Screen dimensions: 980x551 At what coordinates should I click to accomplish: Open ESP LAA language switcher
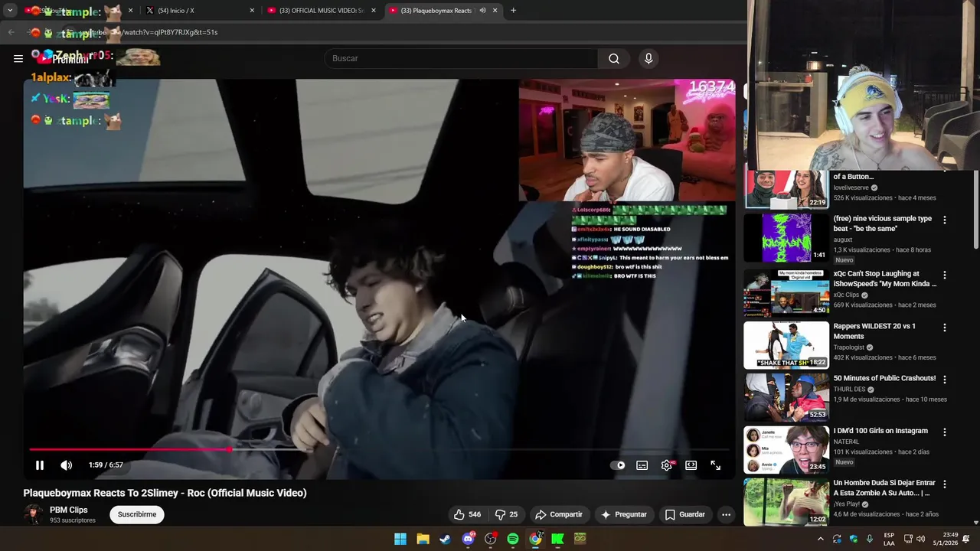889,539
